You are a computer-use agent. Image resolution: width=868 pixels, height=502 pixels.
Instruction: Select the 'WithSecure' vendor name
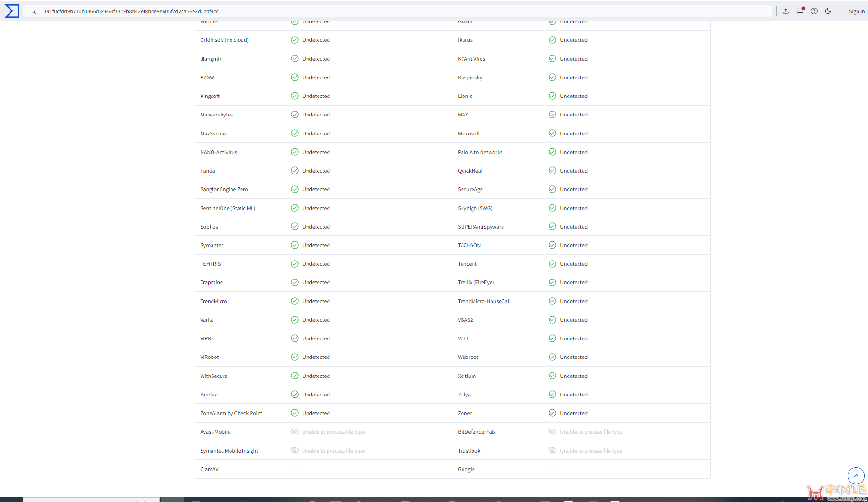(x=213, y=376)
